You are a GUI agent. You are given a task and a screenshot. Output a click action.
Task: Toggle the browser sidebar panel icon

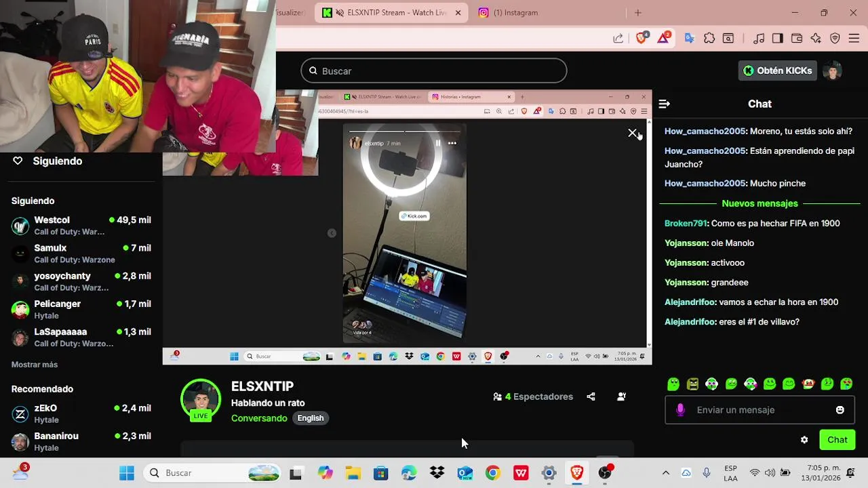tap(778, 39)
